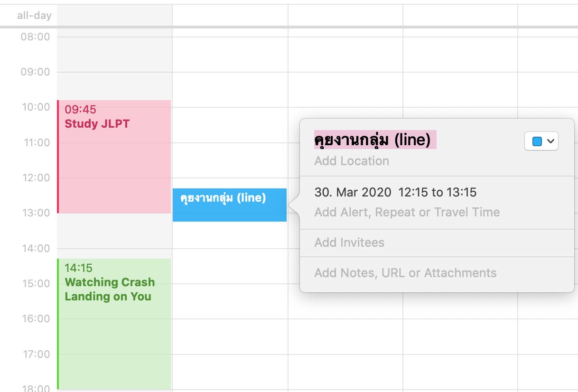578x392 pixels.
Task: Open the calendar color dropdown chevron
Action: [550, 141]
